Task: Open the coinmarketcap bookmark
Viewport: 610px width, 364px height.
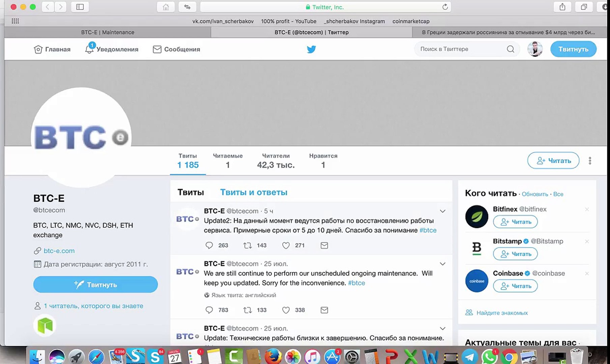Action: (411, 21)
